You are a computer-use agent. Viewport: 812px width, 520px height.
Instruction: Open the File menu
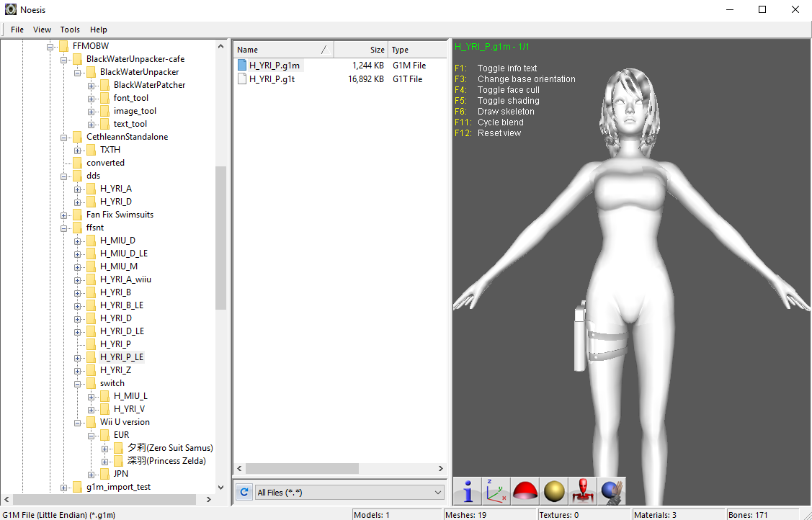(17, 30)
